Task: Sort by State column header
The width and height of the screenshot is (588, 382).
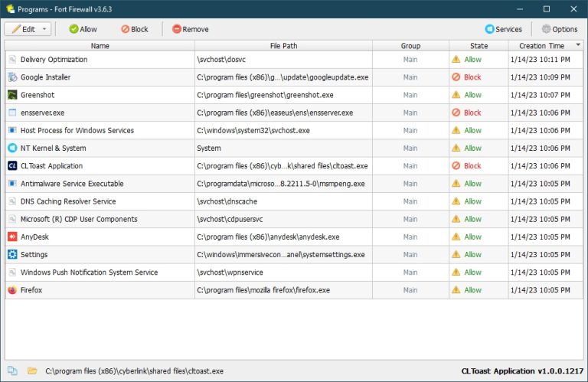Action: tap(479, 46)
